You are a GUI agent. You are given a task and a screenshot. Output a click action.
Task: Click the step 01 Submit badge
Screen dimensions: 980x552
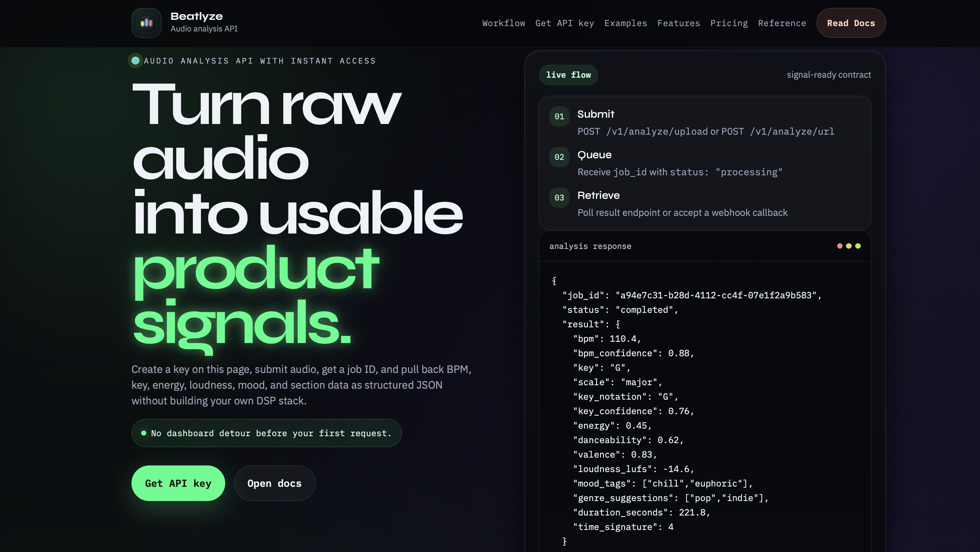(559, 116)
